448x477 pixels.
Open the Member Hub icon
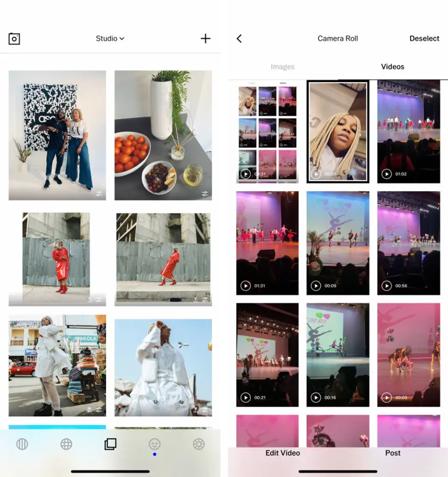click(198, 444)
